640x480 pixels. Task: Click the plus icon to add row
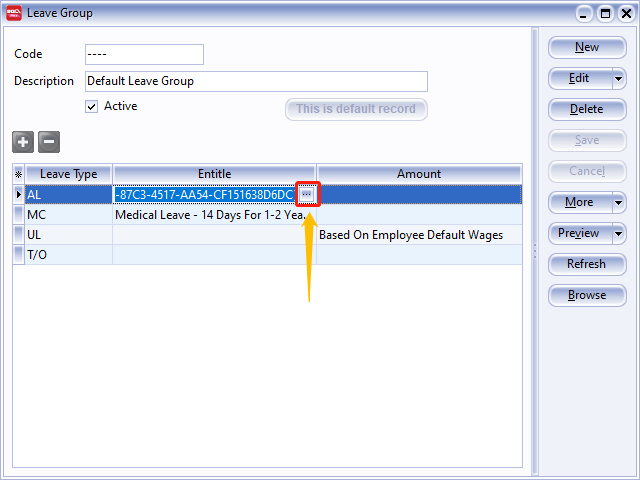[23, 142]
